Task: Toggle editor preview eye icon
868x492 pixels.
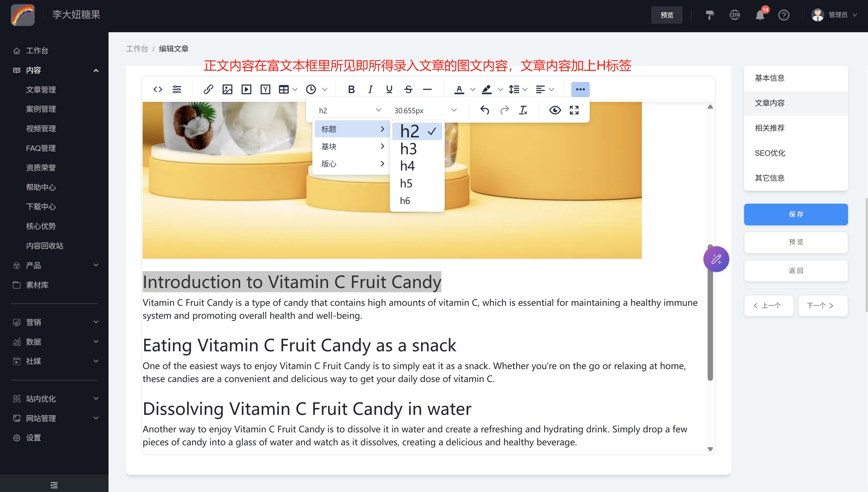Action: [555, 110]
